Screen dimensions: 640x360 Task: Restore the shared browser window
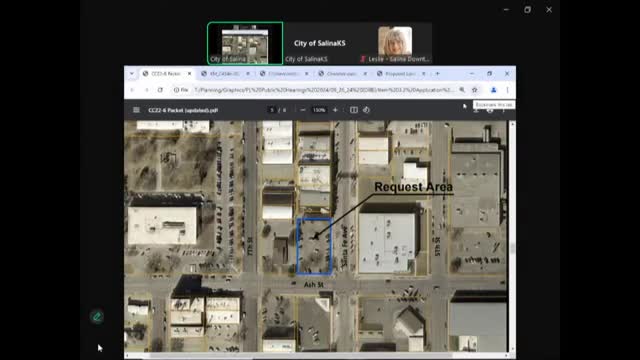pyautogui.click(x=489, y=74)
